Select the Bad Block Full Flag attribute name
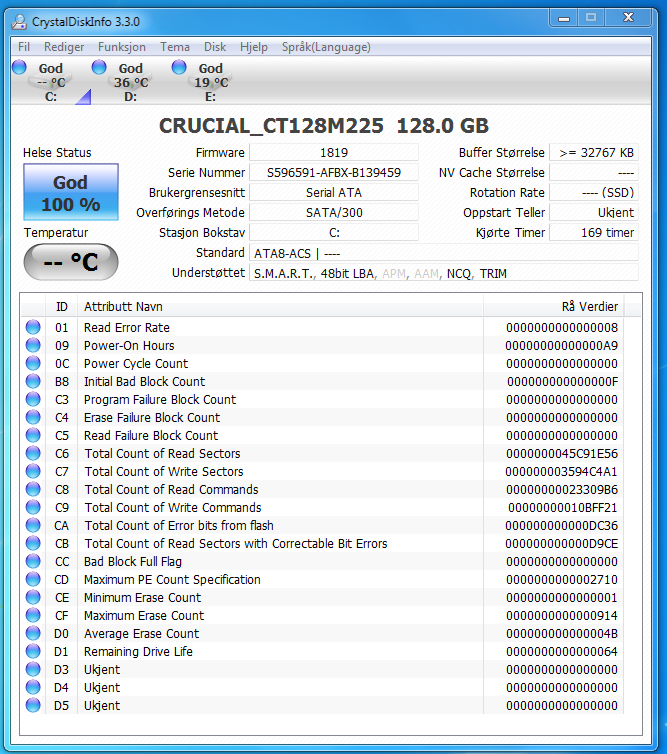Image resolution: width=667 pixels, height=754 pixels. (x=133, y=562)
